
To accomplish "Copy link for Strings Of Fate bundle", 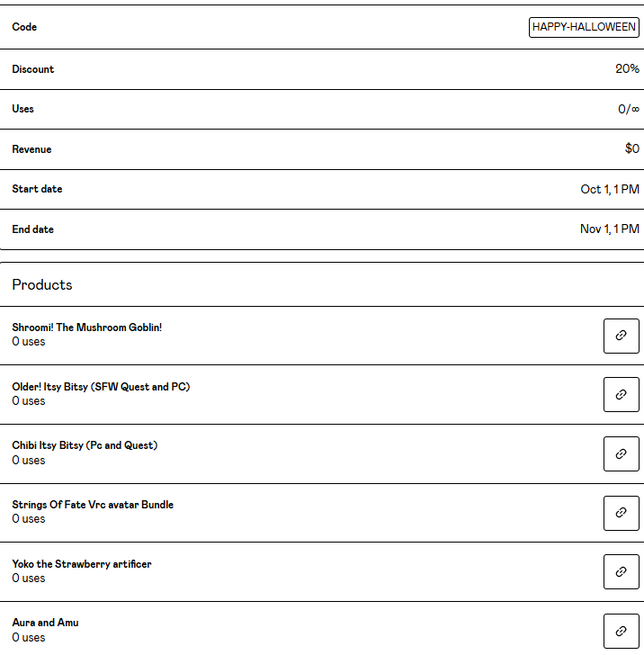I will pyautogui.click(x=621, y=512).
